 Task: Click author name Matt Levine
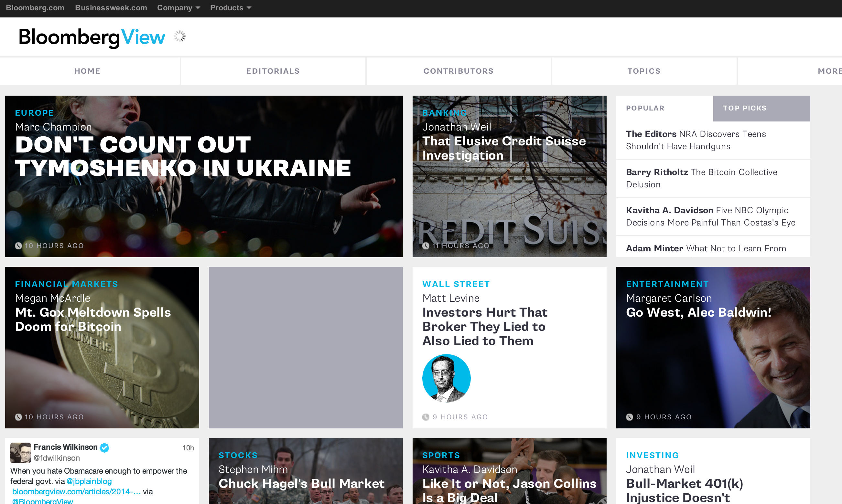[451, 298]
